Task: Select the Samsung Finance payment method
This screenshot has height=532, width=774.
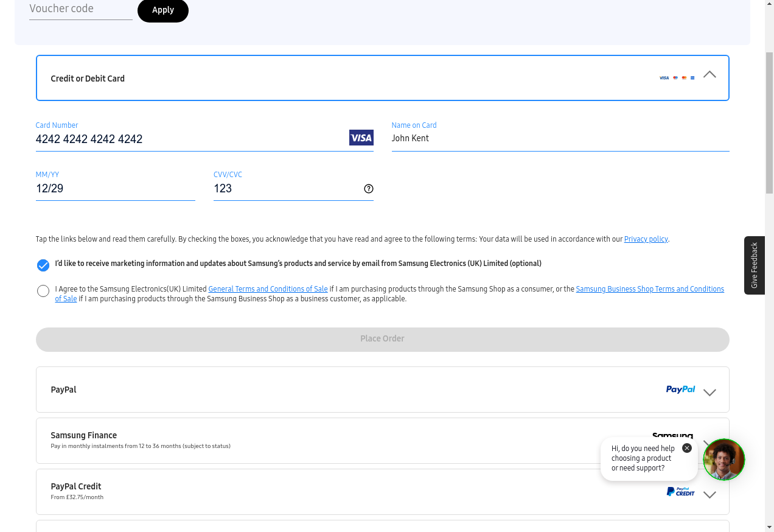Action: point(84,436)
